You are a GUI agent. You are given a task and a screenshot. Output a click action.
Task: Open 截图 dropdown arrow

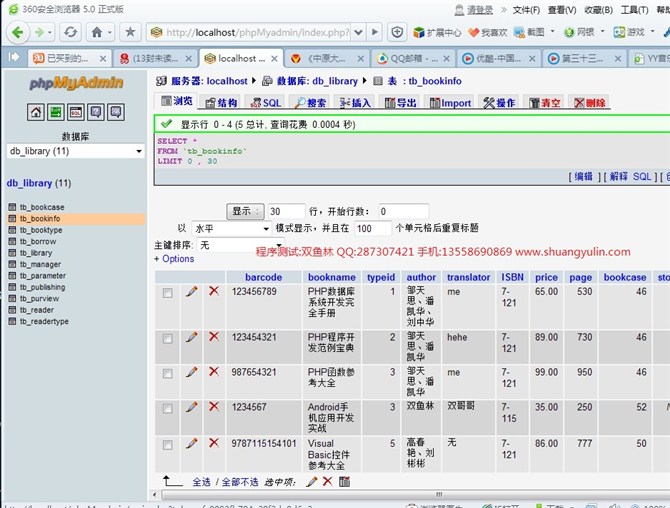click(552, 32)
